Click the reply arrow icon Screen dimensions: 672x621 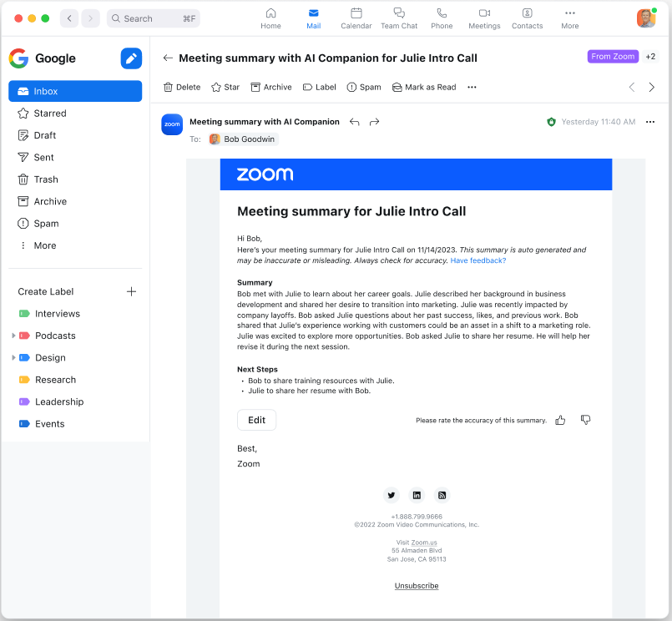[355, 122]
